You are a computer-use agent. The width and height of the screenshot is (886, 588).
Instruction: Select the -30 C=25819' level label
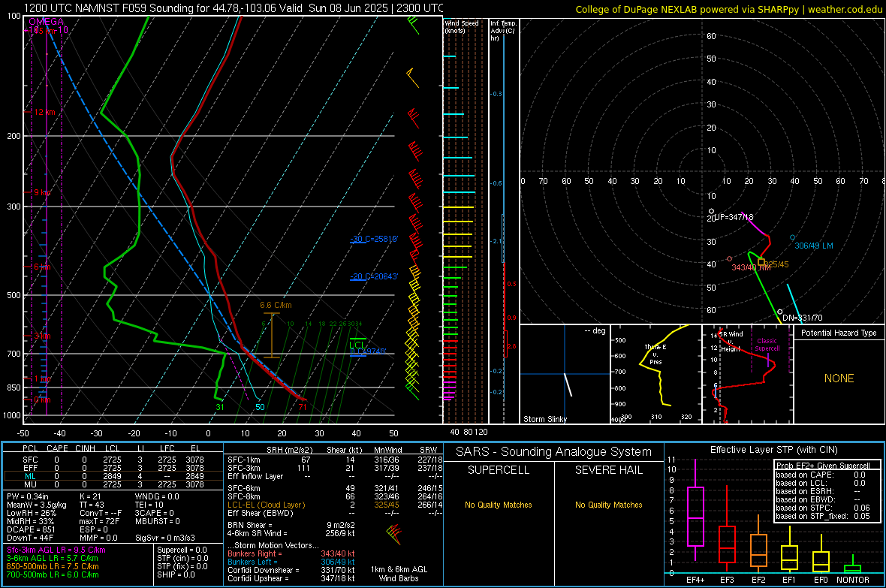point(374,239)
